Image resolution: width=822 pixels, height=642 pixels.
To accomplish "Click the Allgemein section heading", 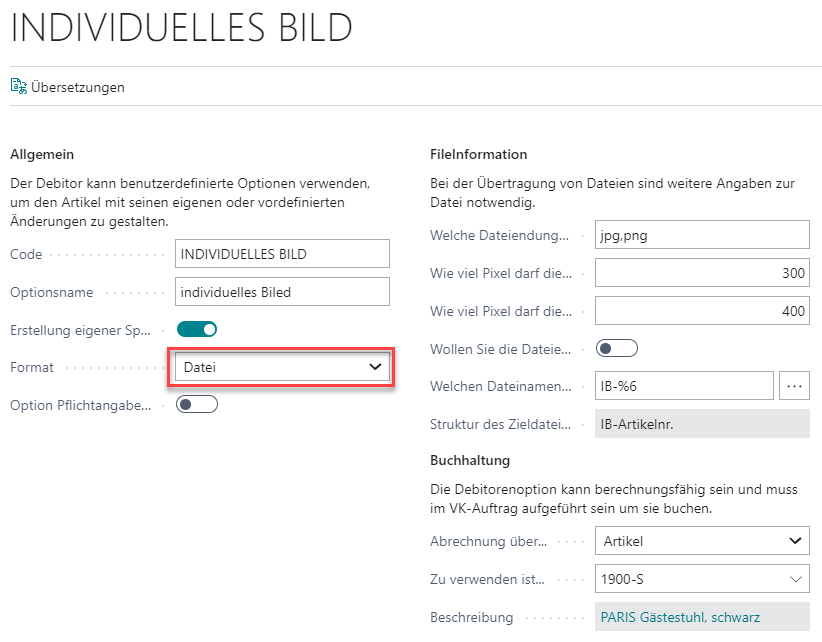I will 42,154.
